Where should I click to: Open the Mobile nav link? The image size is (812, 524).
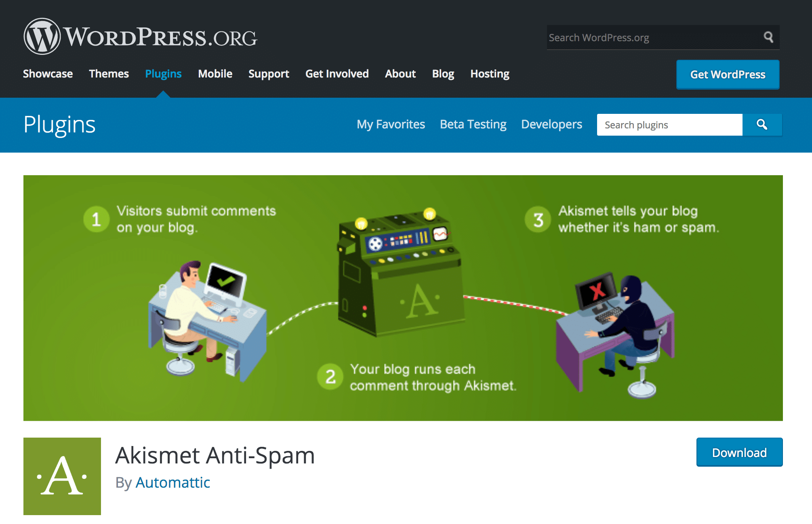215,74
